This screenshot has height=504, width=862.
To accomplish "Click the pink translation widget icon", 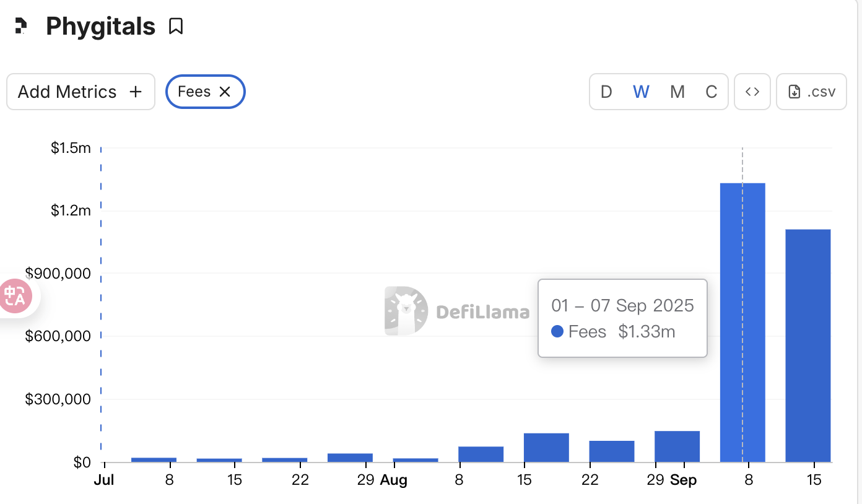I will pos(15,296).
